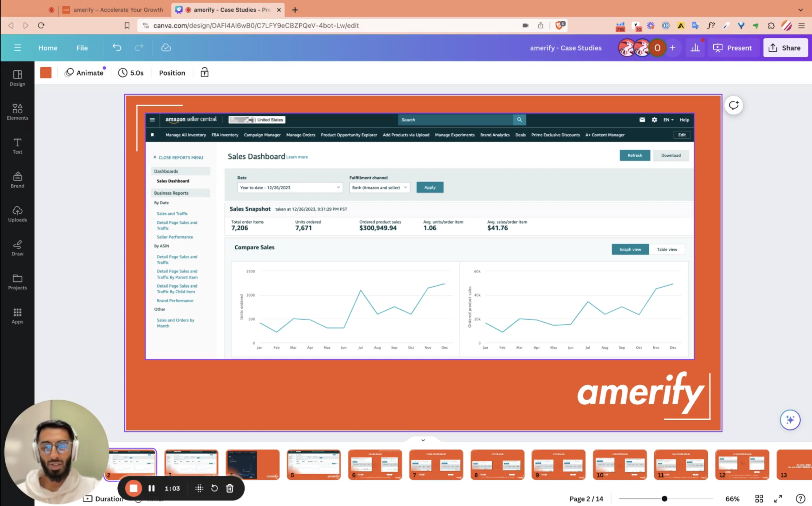
Task: Open recording drag handle grid icon
Action: (x=200, y=488)
